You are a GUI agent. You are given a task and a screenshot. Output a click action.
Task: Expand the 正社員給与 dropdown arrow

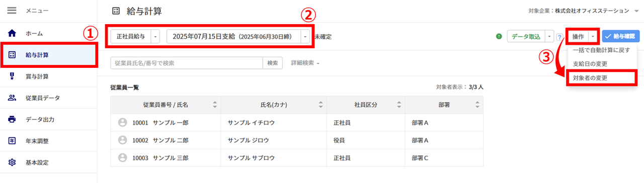(155, 37)
